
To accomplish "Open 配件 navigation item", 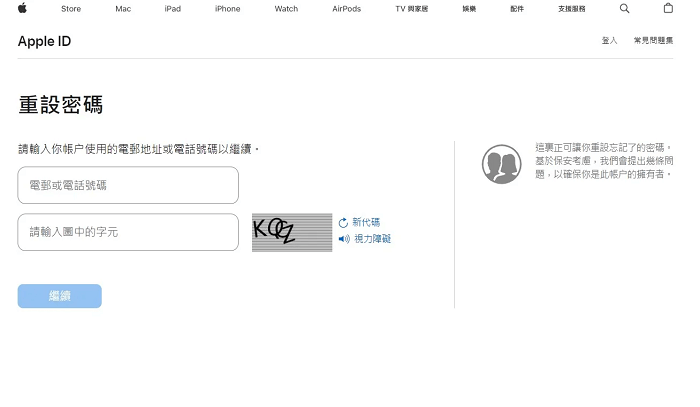I will (517, 8).
